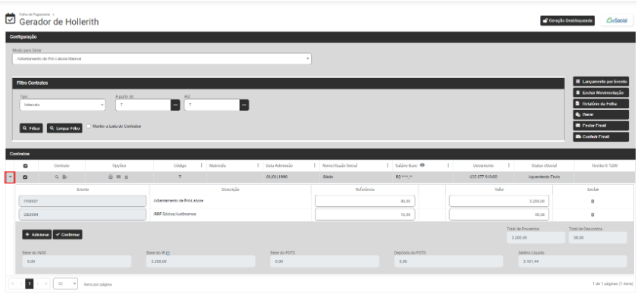Click the magnifier icon in Contrato column
This screenshot has height=294, width=644.
click(x=57, y=177)
